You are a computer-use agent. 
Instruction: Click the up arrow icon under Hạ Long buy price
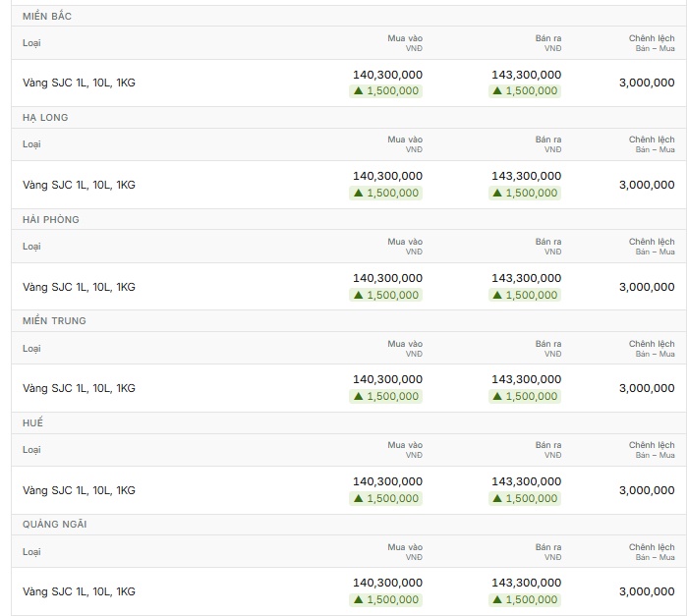(x=359, y=193)
